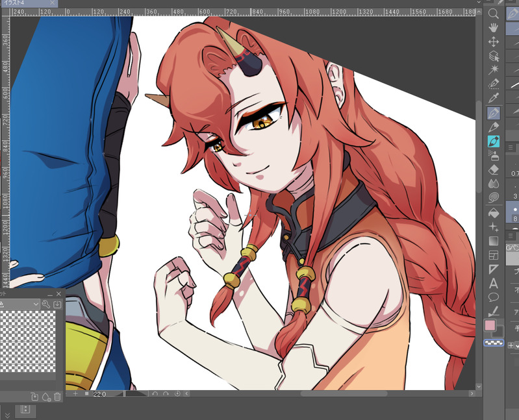519x420 pixels.
Task: Select the Airbrush tool
Action: click(494, 155)
